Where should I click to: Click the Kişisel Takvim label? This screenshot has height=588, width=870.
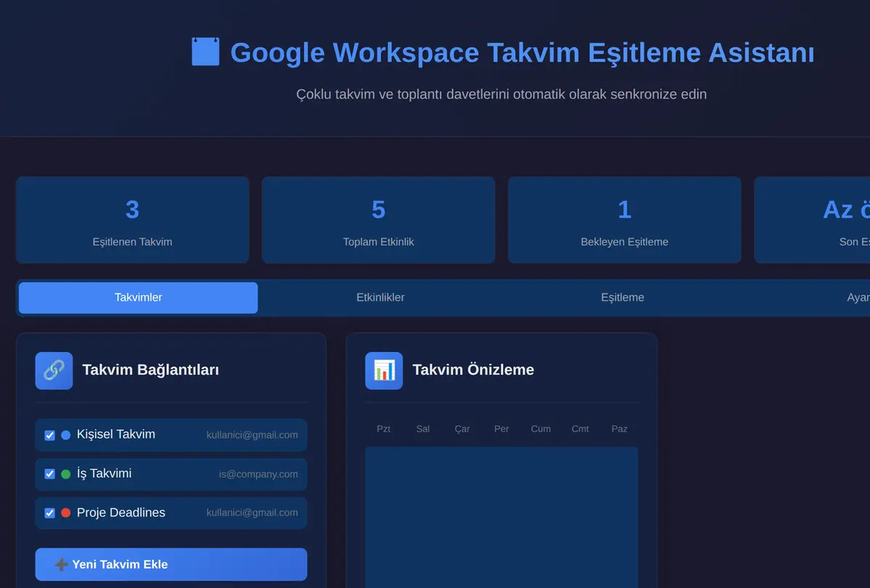116,434
